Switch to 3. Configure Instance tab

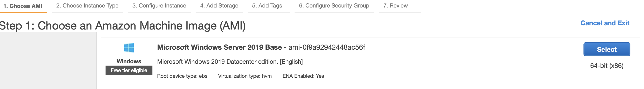click(x=159, y=6)
